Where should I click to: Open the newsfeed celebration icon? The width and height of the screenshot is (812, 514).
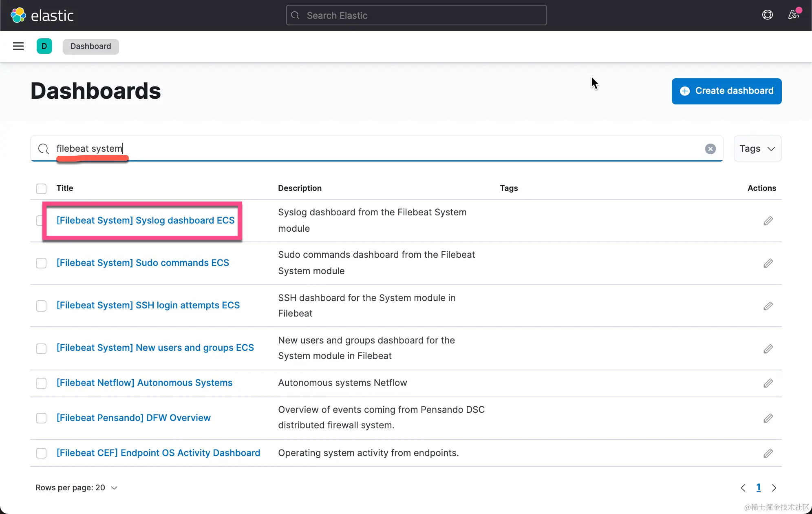coord(793,15)
